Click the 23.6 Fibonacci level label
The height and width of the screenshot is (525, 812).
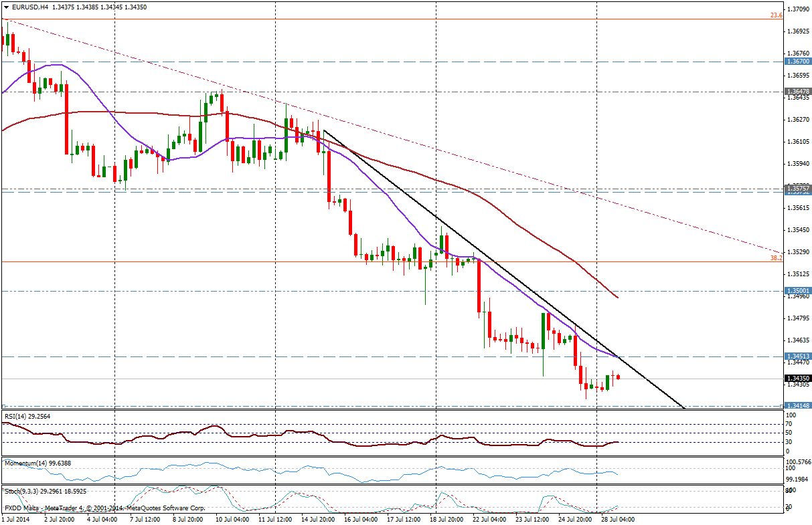click(x=776, y=15)
